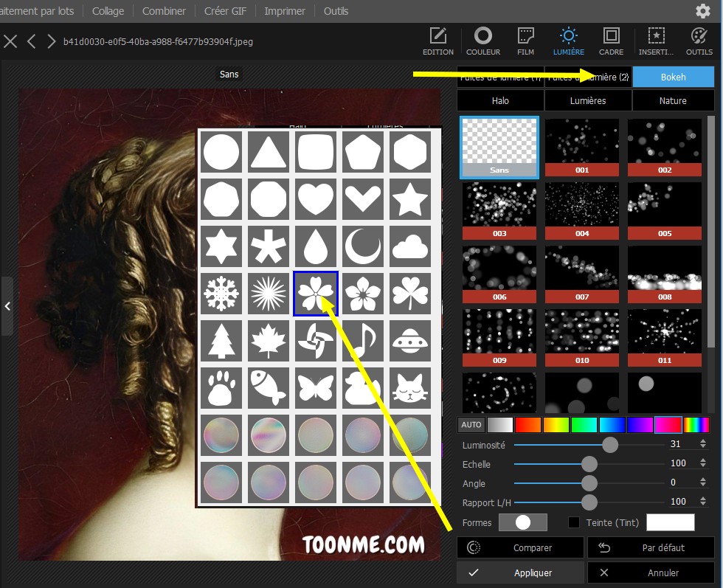Choose the starburst rays shape
This screenshot has height=588, width=723.
click(x=269, y=294)
